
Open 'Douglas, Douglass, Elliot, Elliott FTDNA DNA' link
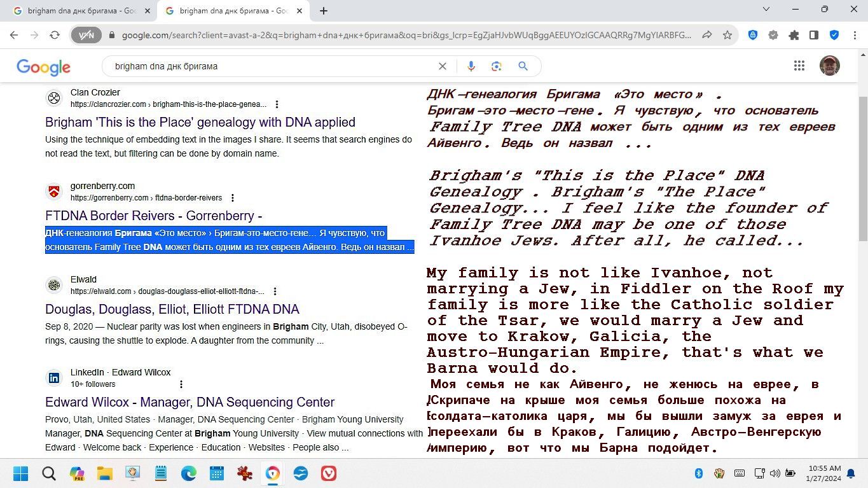(x=172, y=309)
